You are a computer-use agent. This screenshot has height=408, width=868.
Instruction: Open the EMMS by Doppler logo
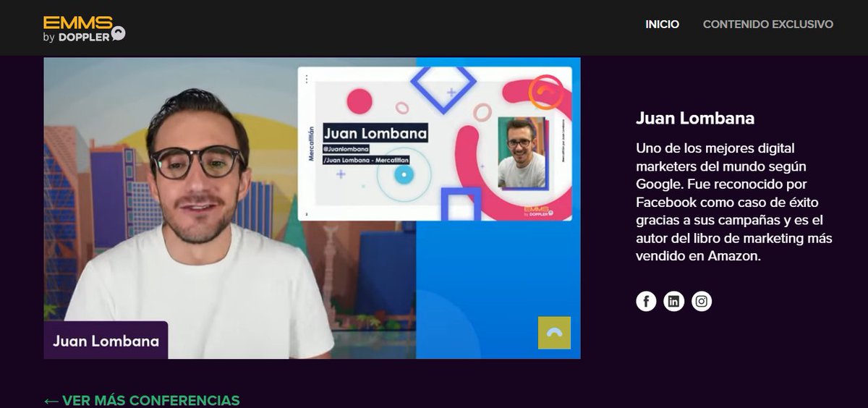tap(84, 28)
